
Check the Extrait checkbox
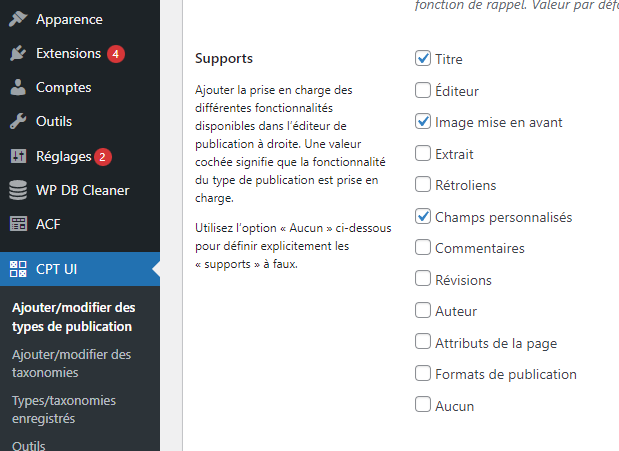click(422, 154)
